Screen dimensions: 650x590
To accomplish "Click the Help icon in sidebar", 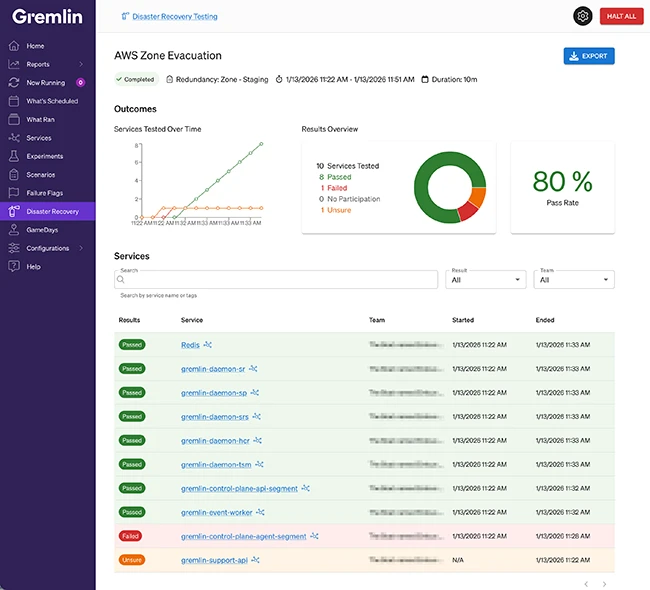I will 14,267.
